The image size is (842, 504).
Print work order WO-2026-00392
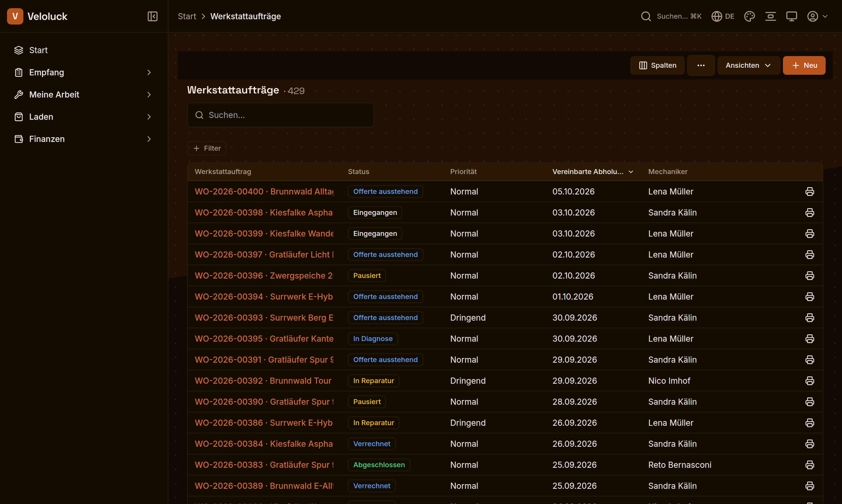point(809,381)
